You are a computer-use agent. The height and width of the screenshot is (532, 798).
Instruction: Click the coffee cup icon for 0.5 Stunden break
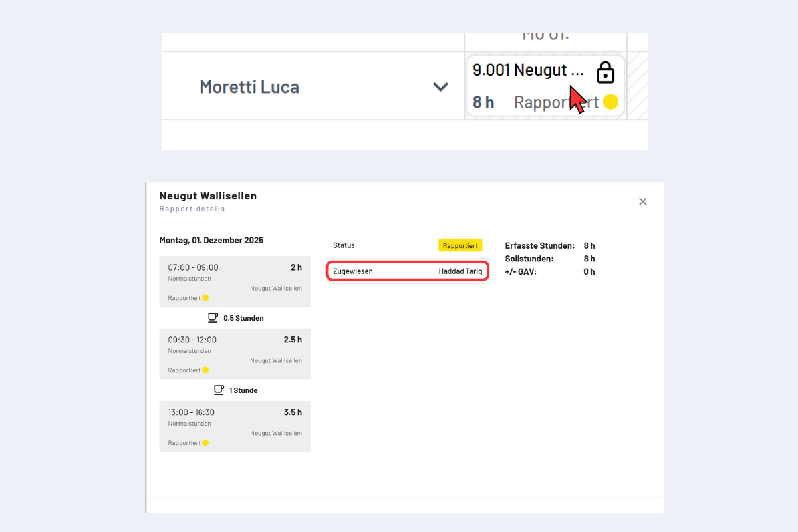(213, 318)
